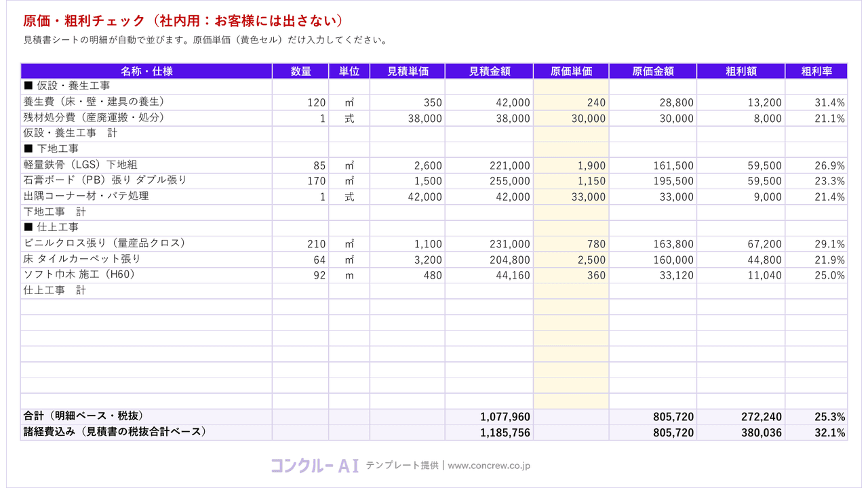Click the 数量 column header
This screenshot has height=488, width=868.
(x=300, y=71)
